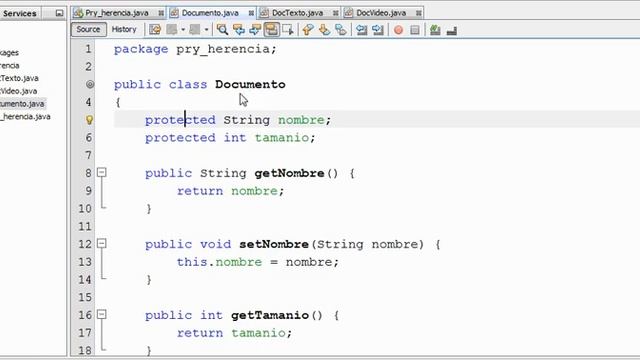Collapse getTamanio method fold
This screenshot has width=640, height=360.
pyautogui.click(x=102, y=314)
